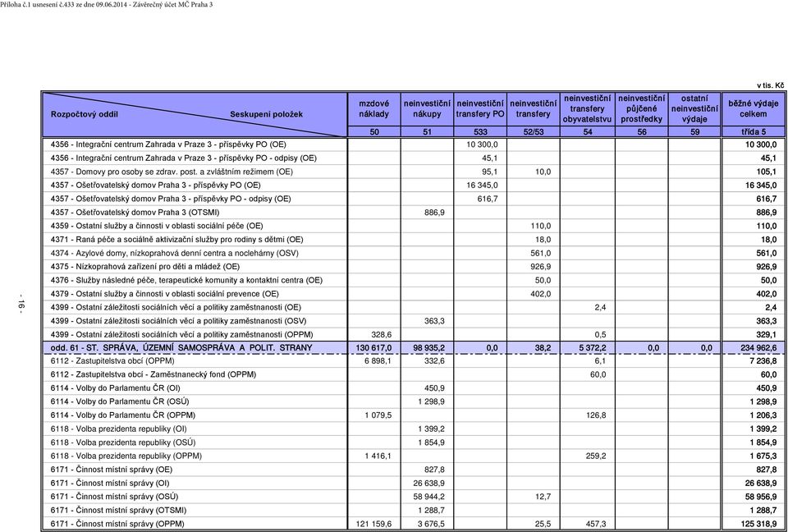Screen dimensions: 788x532
Task: Select row '4379 - Ostatní služby' sociální prevence
Action: coord(413,294)
